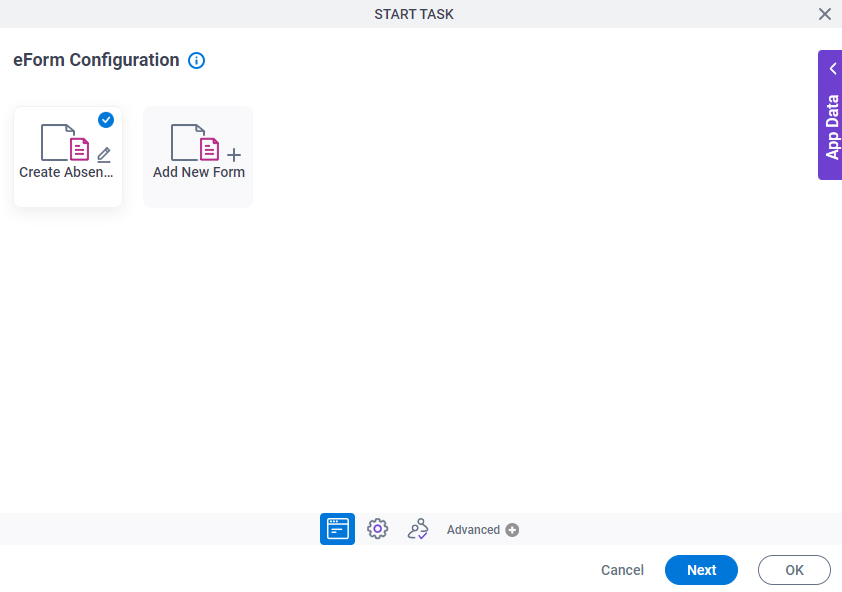Open the general settings gear tab

378,529
